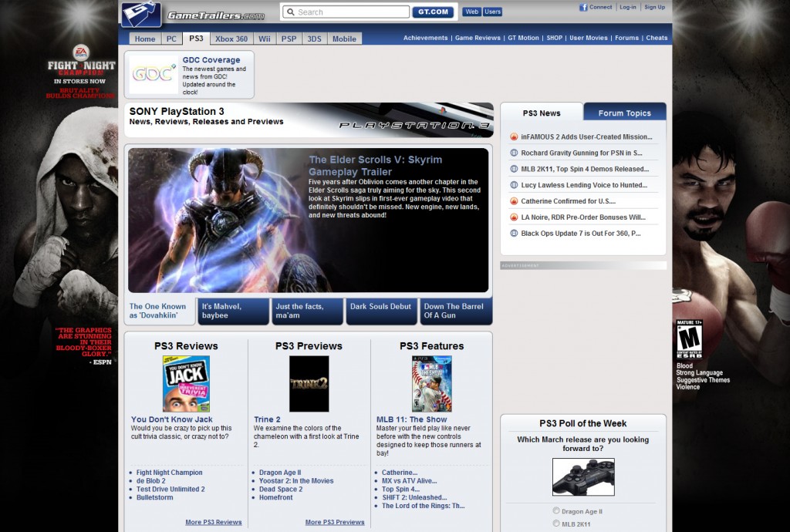
Task: Click MLB 11: The Show cover thumbnail
Action: pyautogui.click(x=432, y=384)
